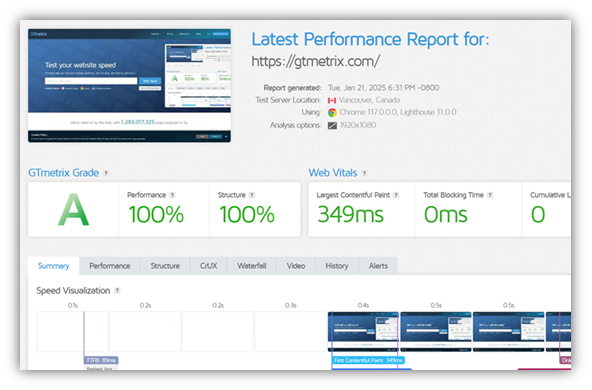Switch to the Performance tab
This screenshot has height=390, width=592.
tap(110, 266)
